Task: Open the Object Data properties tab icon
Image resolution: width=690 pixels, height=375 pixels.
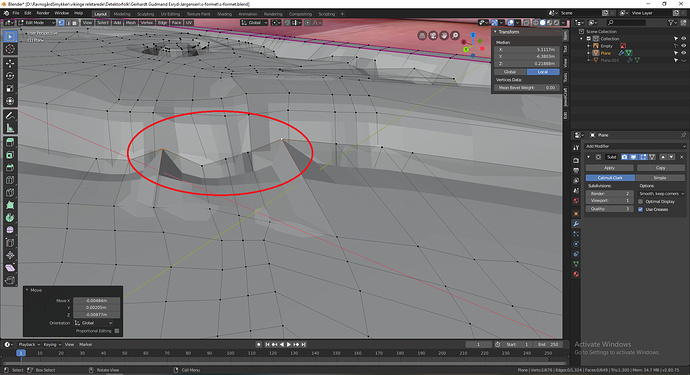Action: (576, 264)
